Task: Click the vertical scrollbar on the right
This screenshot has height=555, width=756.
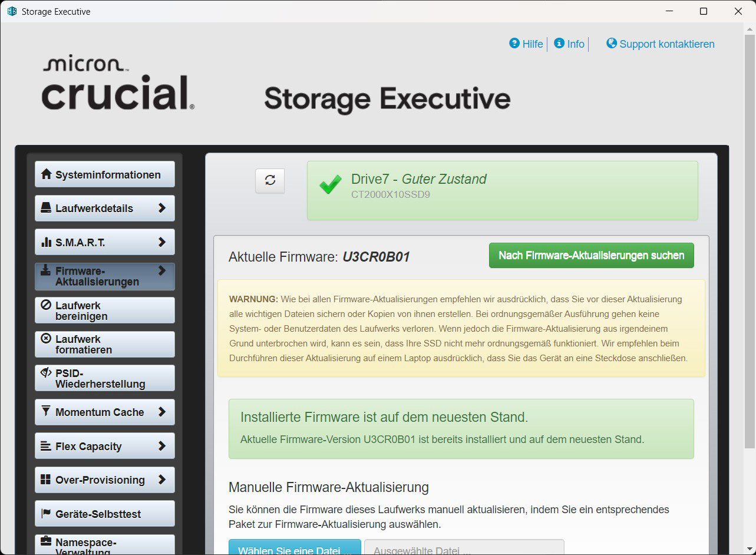Action: point(750,236)
